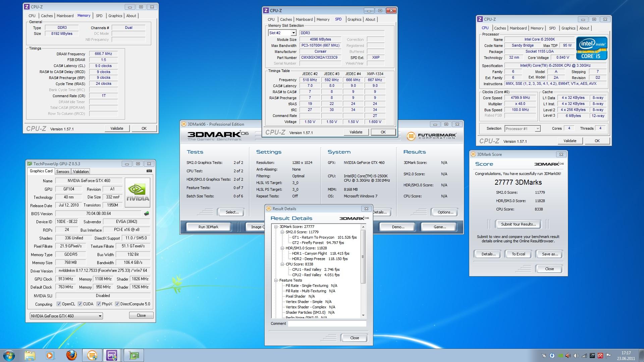Open the GPU selection dropdown in GPU-Z
This screenshot has width=644, height=362.
point(66,316)
